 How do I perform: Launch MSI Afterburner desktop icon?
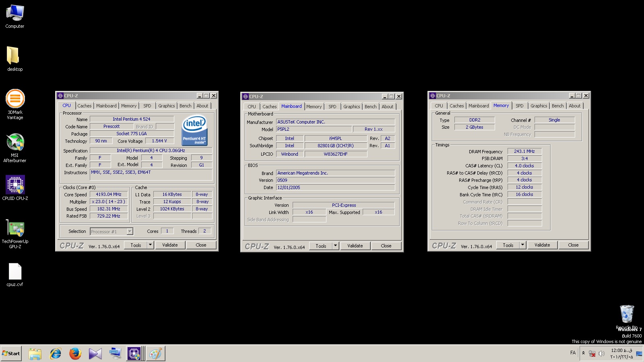point(15,148)
